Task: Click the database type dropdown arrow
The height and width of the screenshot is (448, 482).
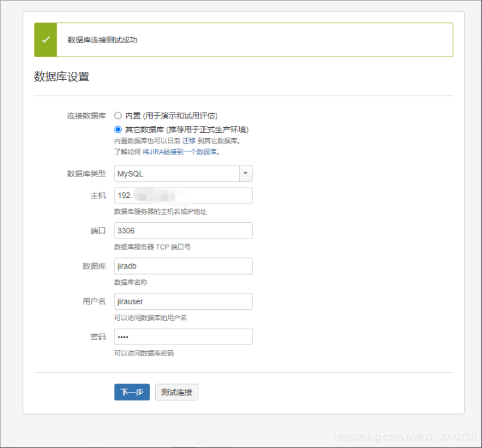Action: [246, 173]
